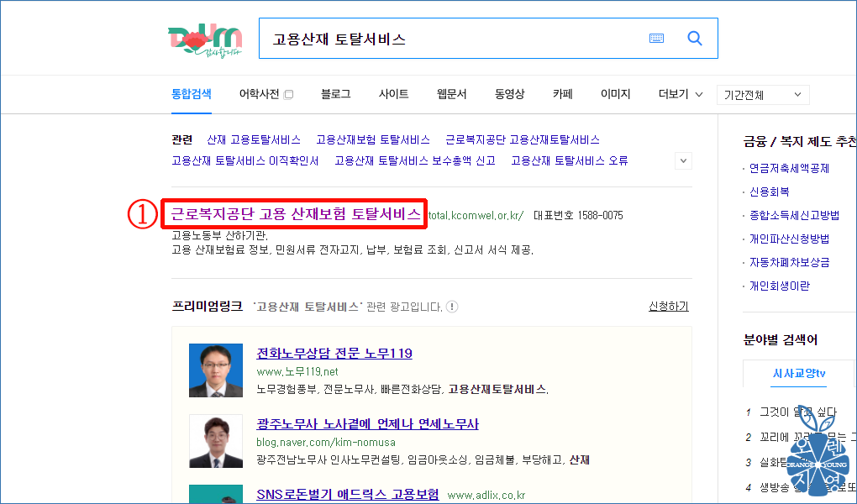Expand the related searches arrow
The width and height of the screenshot is (857, 504).
683,160
